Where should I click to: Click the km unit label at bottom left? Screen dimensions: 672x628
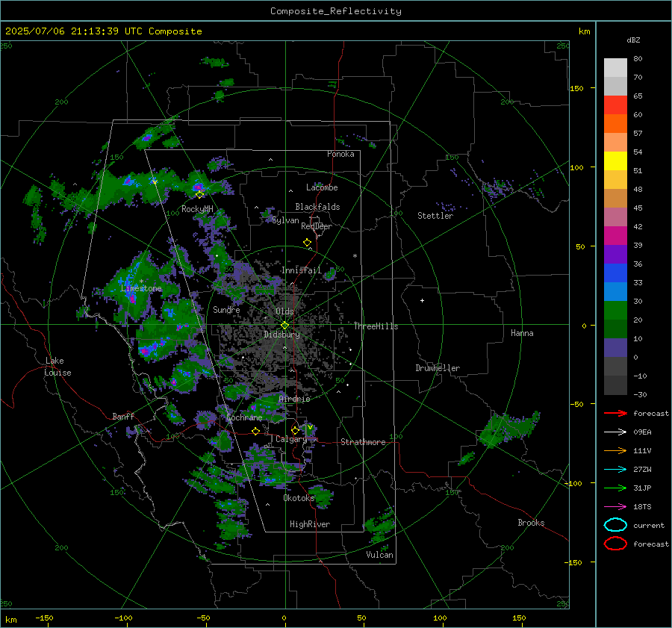click(x=10, y=620)
